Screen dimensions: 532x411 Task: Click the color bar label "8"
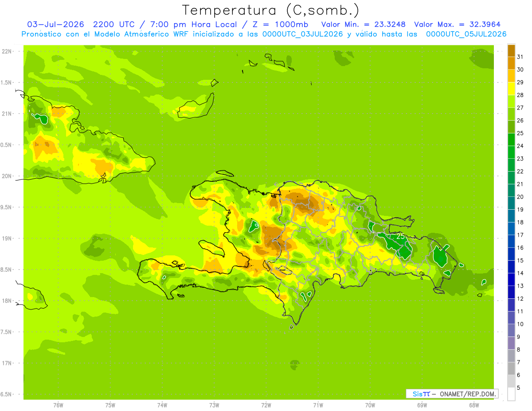click(x=519, y=350)
